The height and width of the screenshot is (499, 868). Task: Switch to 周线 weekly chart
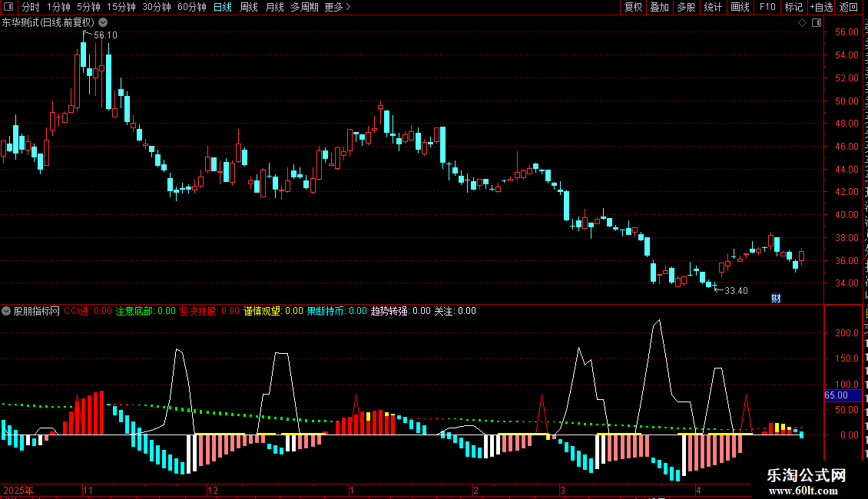point(249,7)
